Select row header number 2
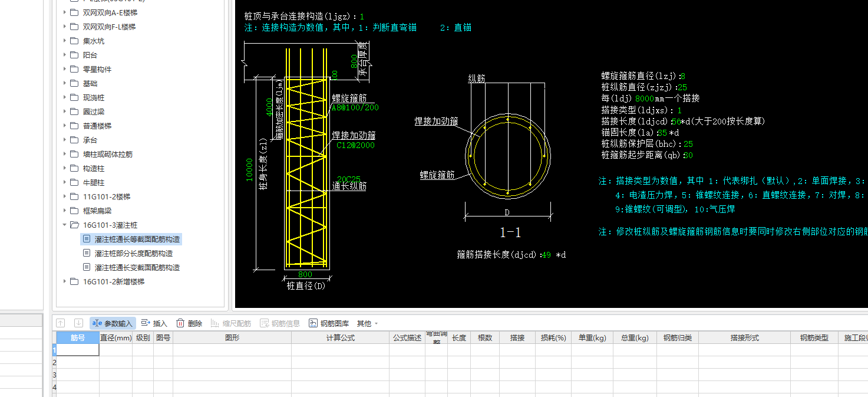 click(x=54, y=362)
